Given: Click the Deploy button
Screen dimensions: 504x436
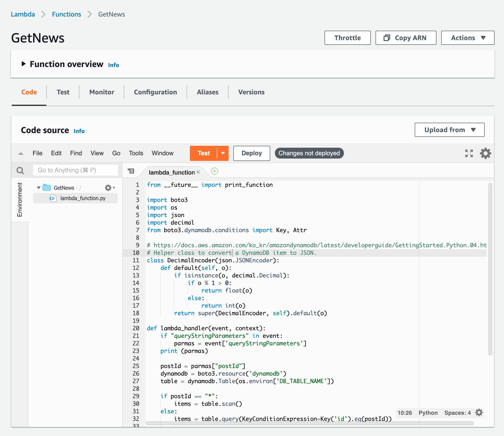Looking at the screenshot, I should tap(252, 153).
